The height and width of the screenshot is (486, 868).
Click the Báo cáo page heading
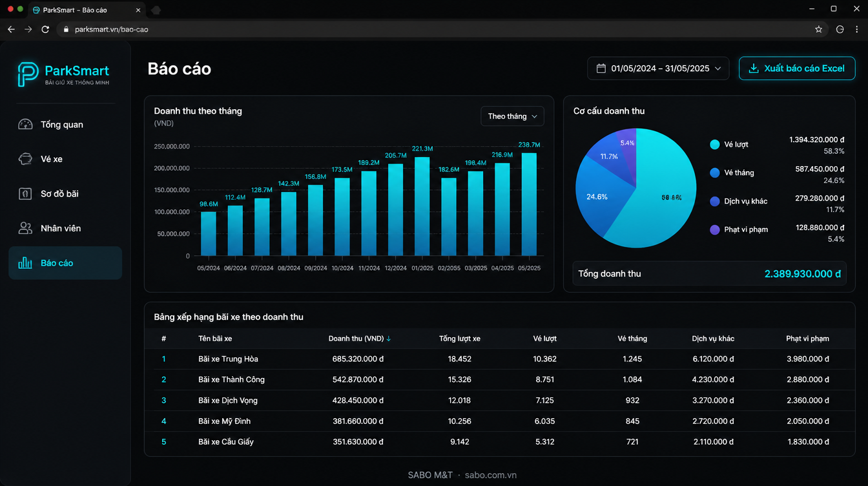180,69
